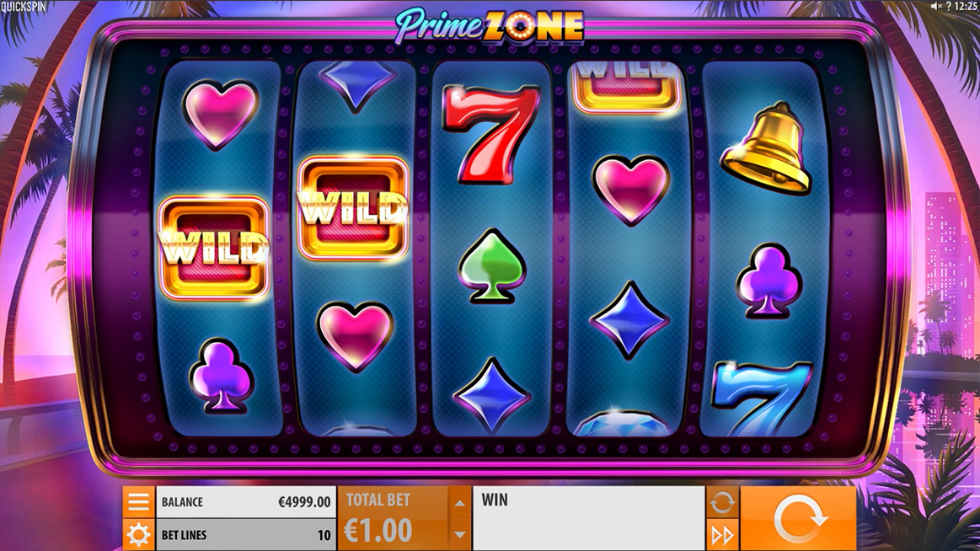This screenshot has height=551, width=980.
Task: Click the Prime Zone logo
Action: pos(490,25)
